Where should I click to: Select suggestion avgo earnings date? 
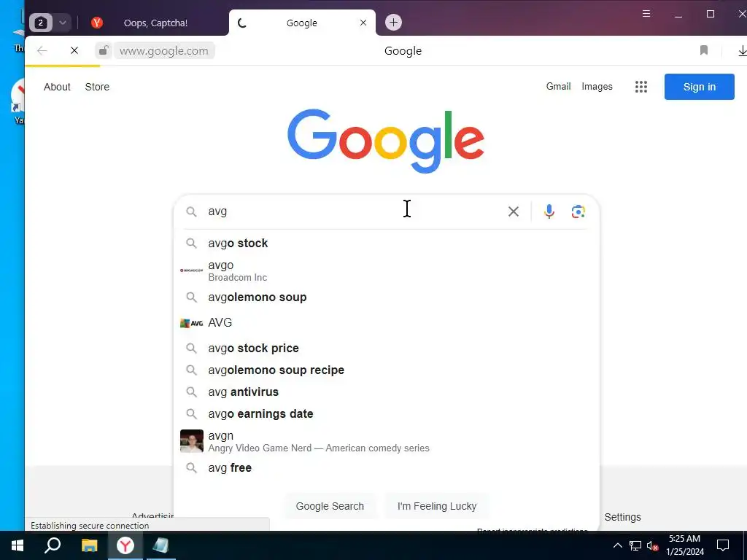(x=386, y=414)
